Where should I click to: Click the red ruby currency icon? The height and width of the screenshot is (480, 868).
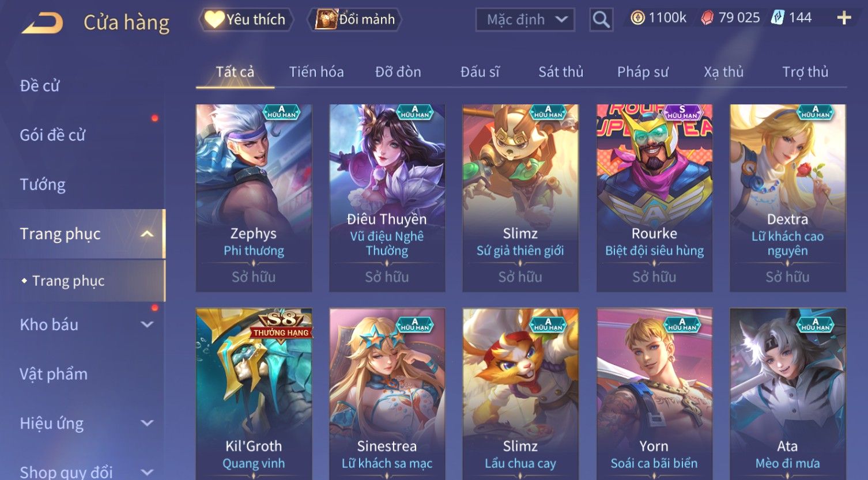[707, 18]
